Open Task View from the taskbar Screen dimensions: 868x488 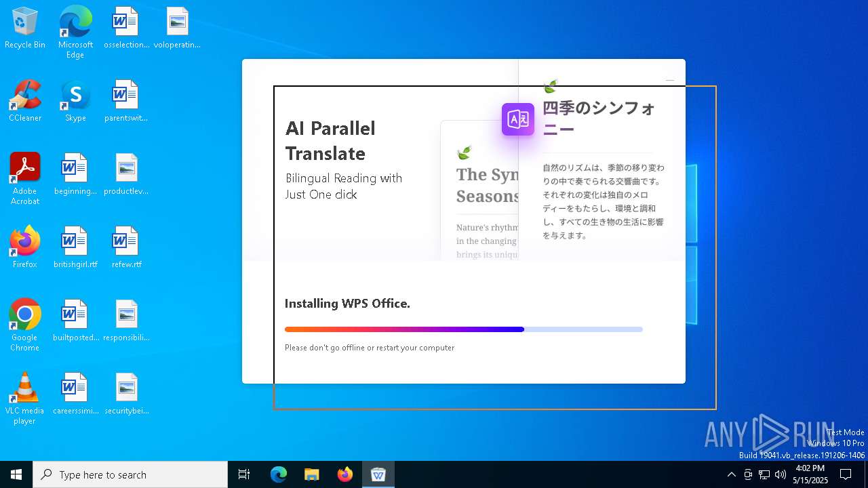(244, 474)
